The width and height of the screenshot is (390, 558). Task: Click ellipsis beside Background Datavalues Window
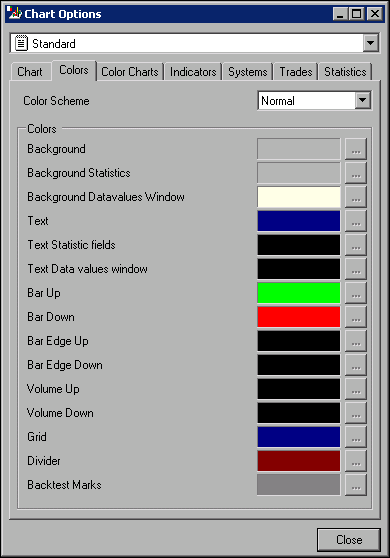(x=355, y=197)
